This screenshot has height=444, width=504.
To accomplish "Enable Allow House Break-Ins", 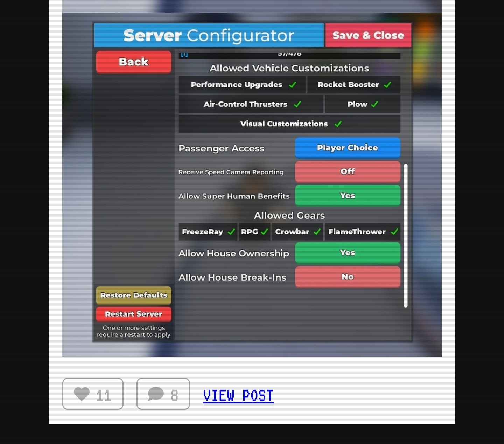I will click(348, 277).
